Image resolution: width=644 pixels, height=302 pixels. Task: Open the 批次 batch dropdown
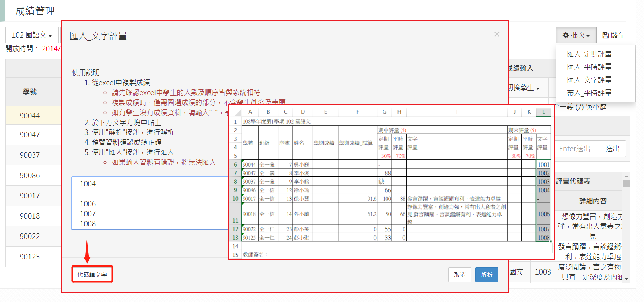576,35
